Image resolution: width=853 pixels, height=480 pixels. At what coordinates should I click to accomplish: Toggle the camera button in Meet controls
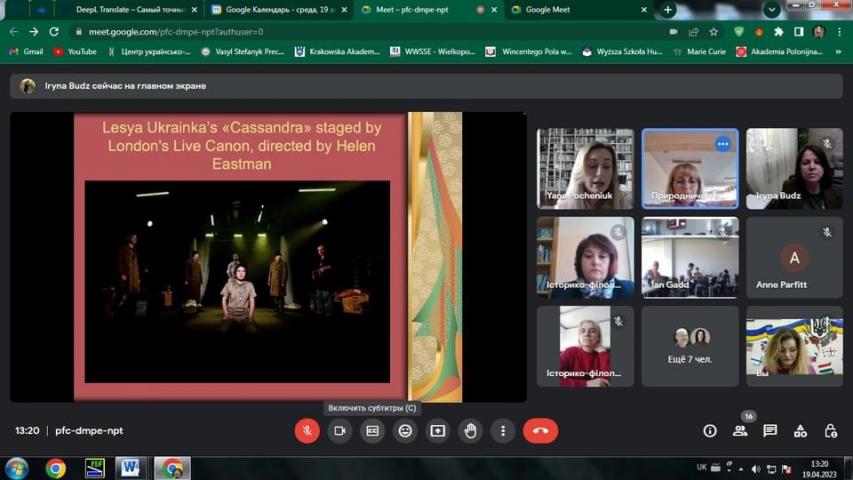(340, 430)
